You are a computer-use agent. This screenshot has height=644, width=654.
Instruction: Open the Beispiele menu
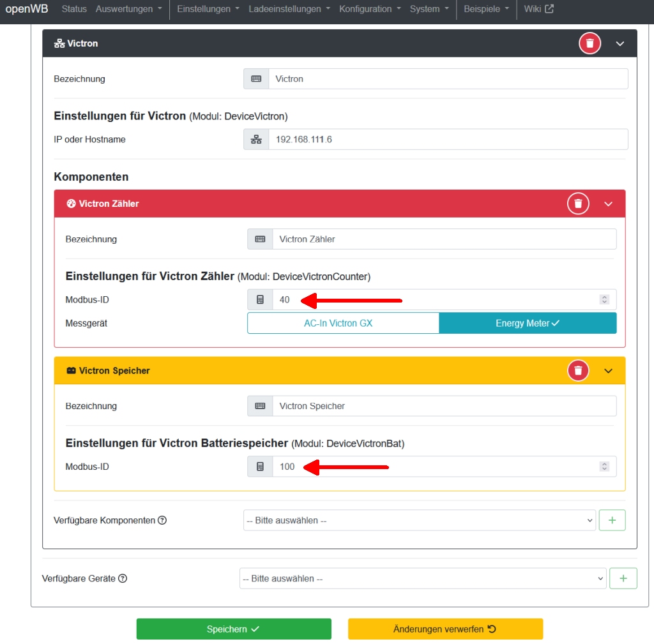486,9
